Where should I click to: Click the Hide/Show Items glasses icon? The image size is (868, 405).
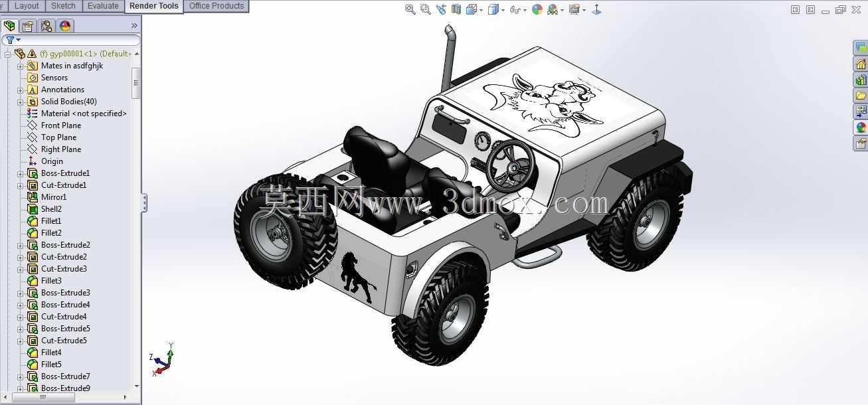coord(515,9)
